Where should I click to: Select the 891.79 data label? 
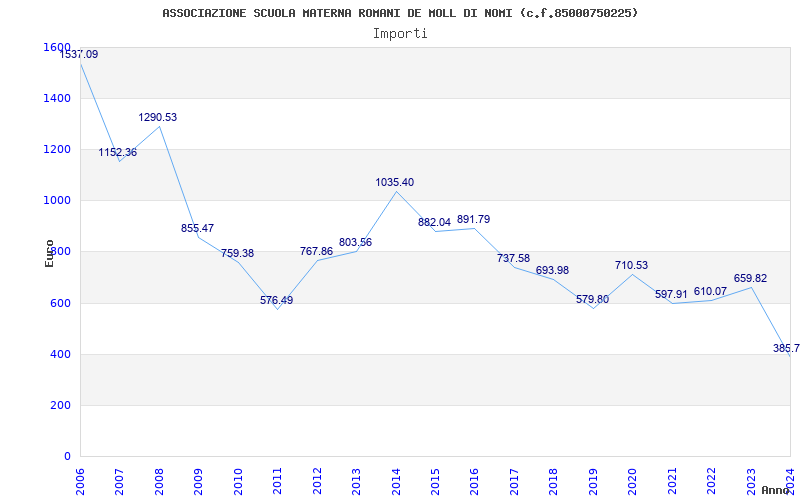tap(473, 219)
